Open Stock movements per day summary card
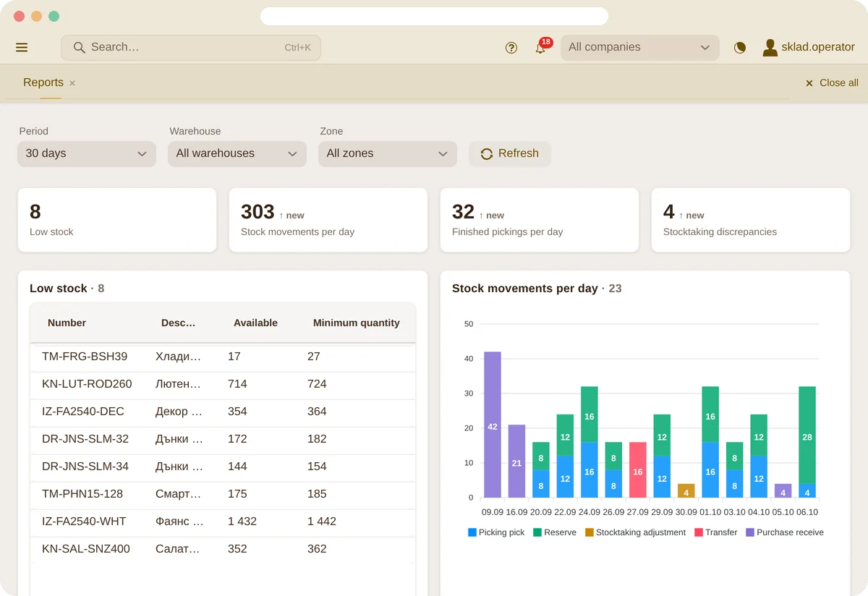The height and width of the screenshot is (596, 868). 328,220
